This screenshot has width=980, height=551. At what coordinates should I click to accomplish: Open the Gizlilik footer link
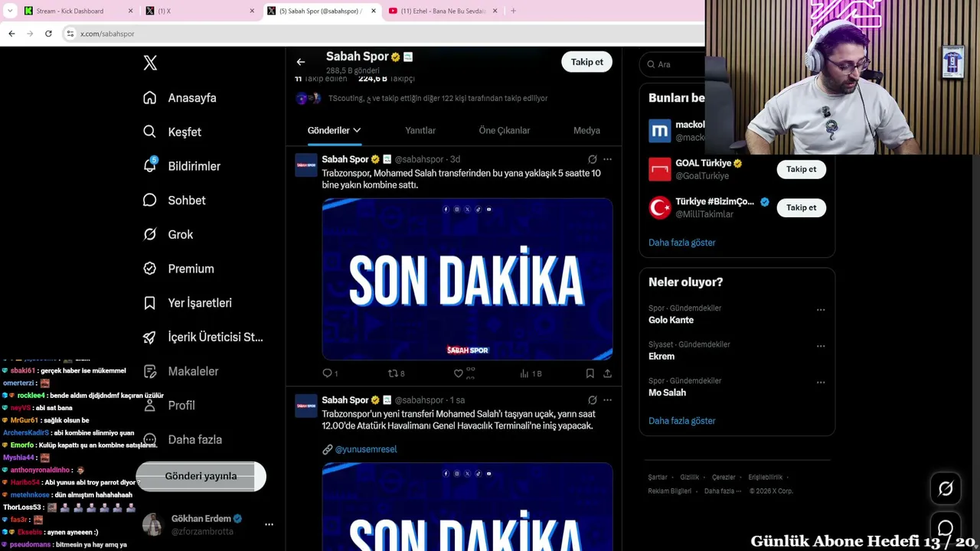(690, 478)
